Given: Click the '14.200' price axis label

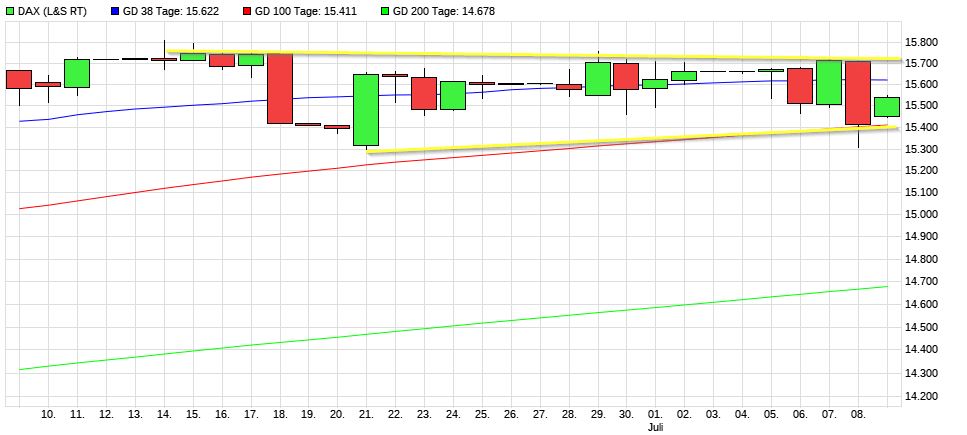Looking at the screenshot, I should [921, 397].
